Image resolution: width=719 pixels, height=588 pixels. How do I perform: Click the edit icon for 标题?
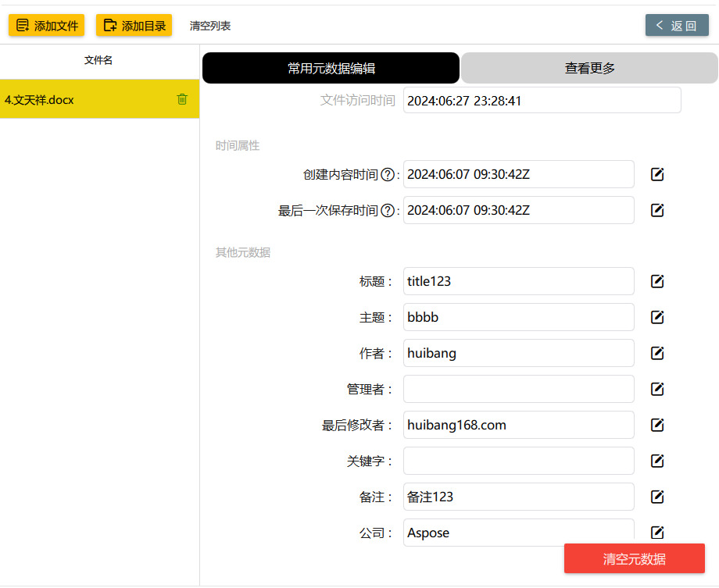coord(657,281)
